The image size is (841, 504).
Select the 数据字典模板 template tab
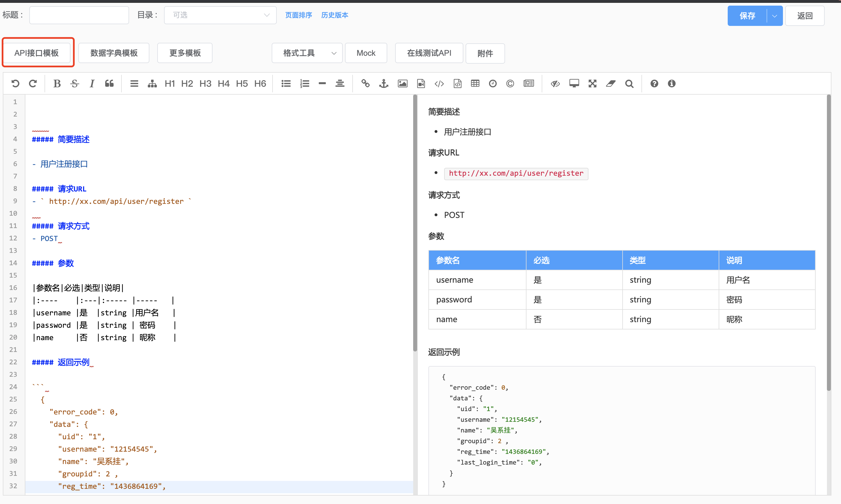114,53
